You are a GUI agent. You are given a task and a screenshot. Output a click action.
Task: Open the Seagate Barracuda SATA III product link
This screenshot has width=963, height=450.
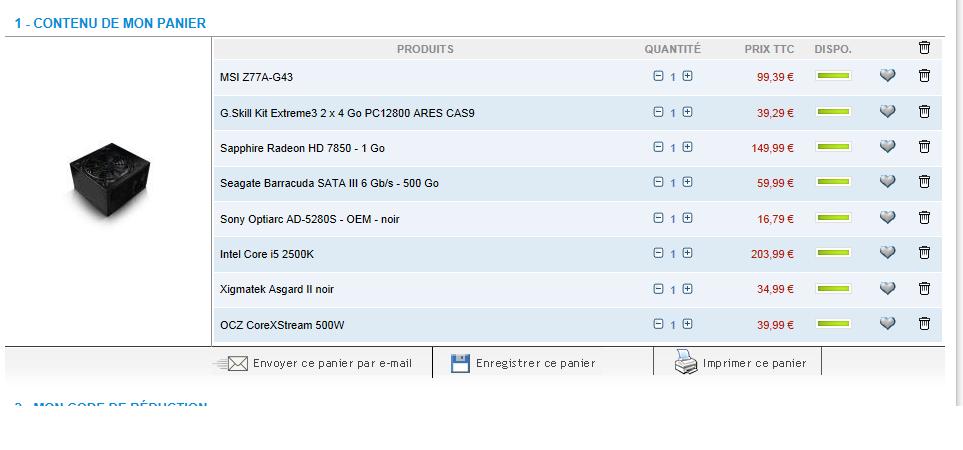[329, 183]
